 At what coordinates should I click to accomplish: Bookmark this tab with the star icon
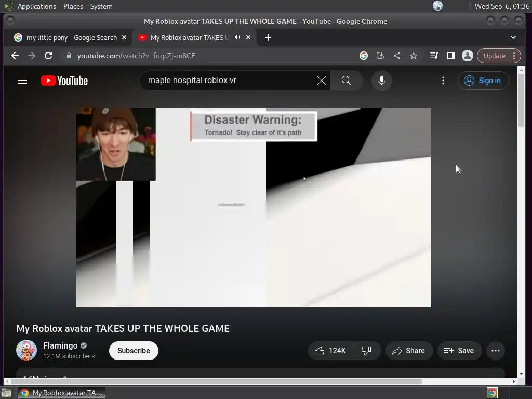click(413, 56)
